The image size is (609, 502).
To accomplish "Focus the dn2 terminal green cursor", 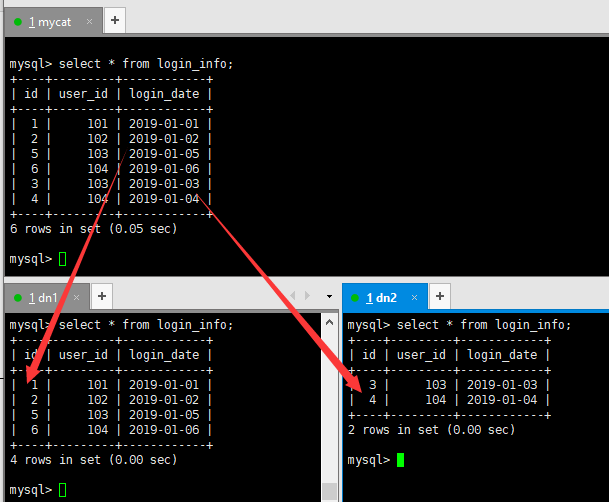I will coord(400,460).
